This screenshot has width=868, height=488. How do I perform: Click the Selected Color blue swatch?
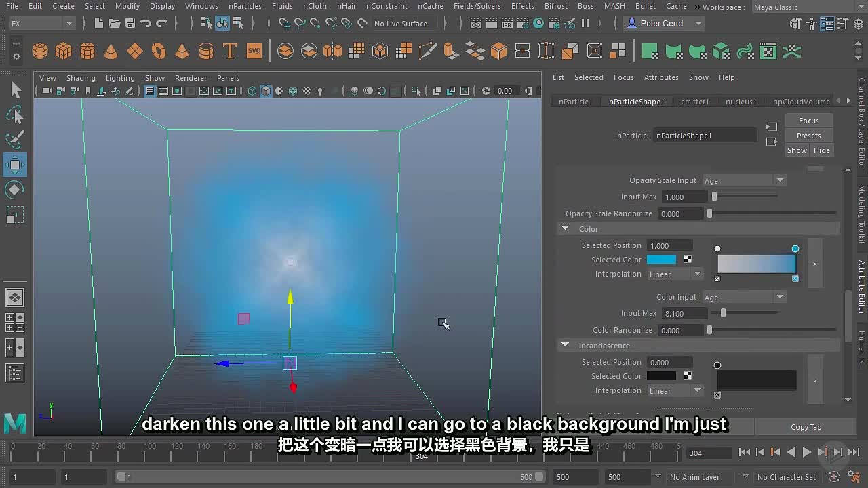[661, 259]
